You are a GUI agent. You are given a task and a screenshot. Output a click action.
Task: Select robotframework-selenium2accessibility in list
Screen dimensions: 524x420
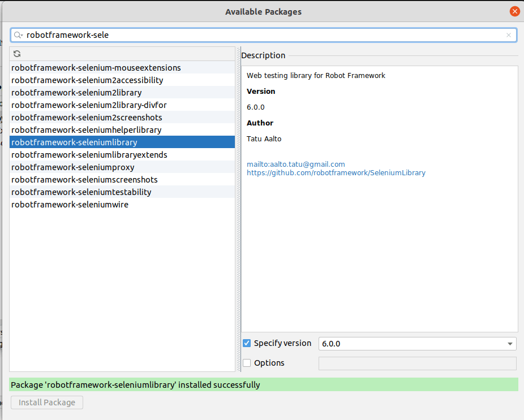(x=87, y=80)
